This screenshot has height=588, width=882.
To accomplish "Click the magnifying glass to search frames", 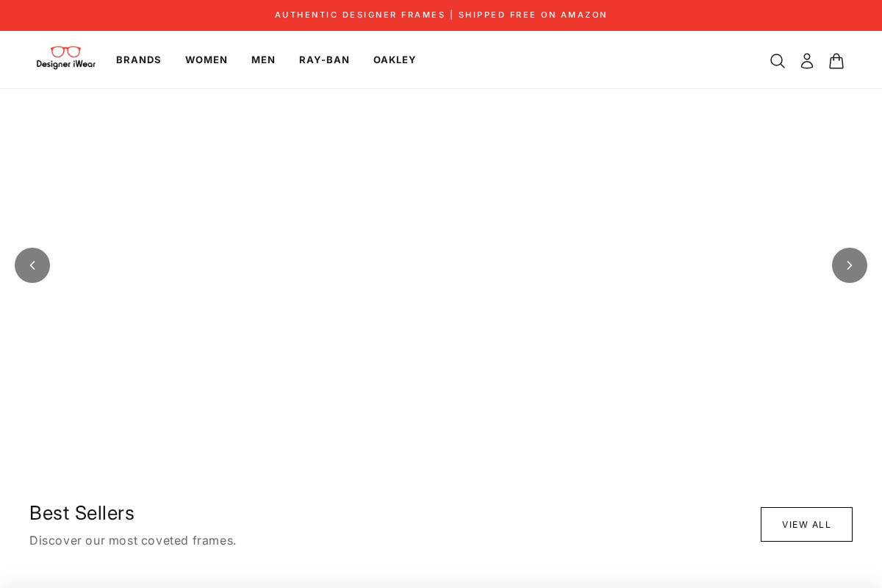I will click(777, 61).
